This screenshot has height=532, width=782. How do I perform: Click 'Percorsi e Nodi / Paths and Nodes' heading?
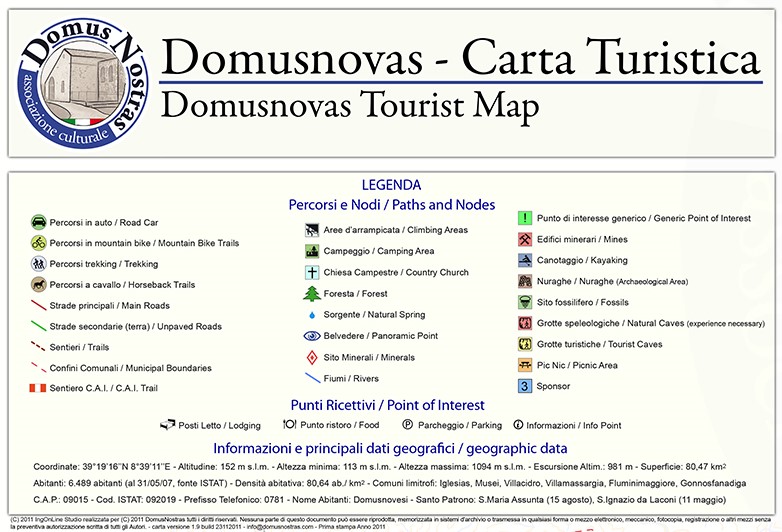(x=391, y=205)
